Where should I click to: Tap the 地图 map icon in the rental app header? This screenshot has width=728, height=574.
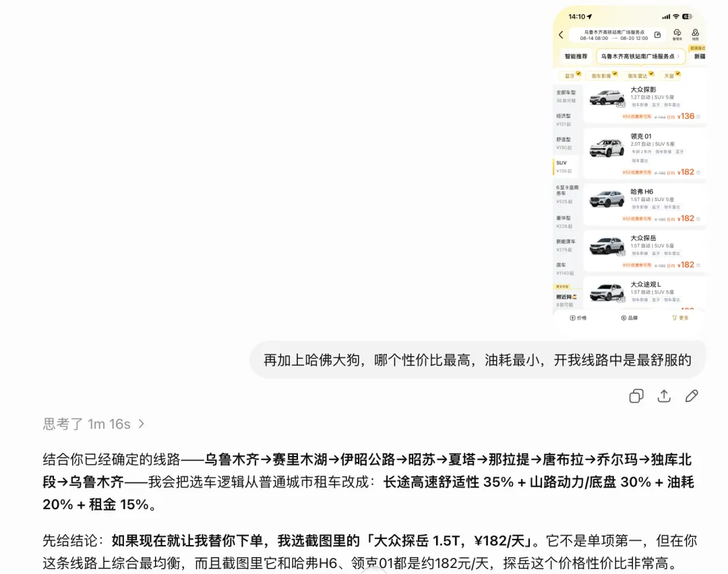pos(695,34)
